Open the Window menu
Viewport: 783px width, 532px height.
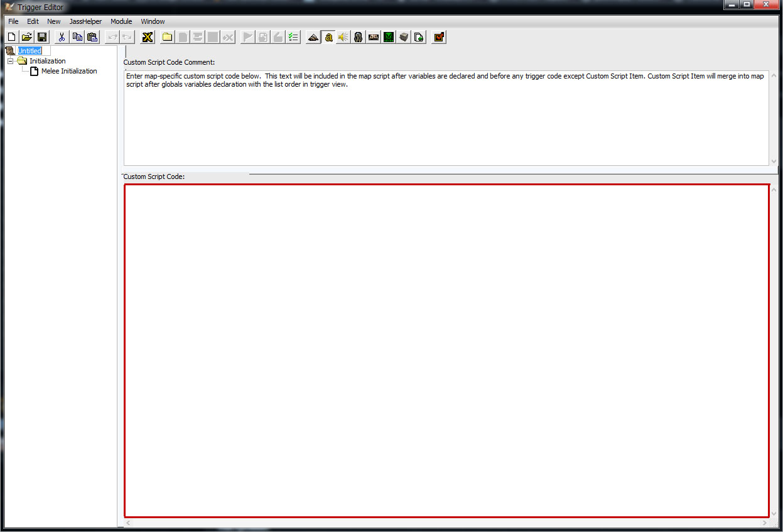[x=153, y=21]
